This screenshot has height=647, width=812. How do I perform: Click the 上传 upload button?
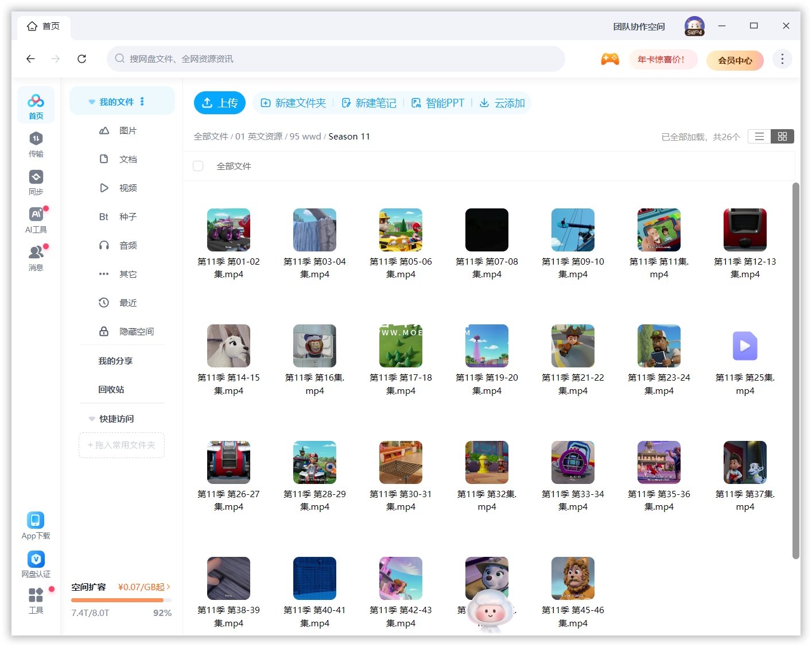click(x=220, y=103)
